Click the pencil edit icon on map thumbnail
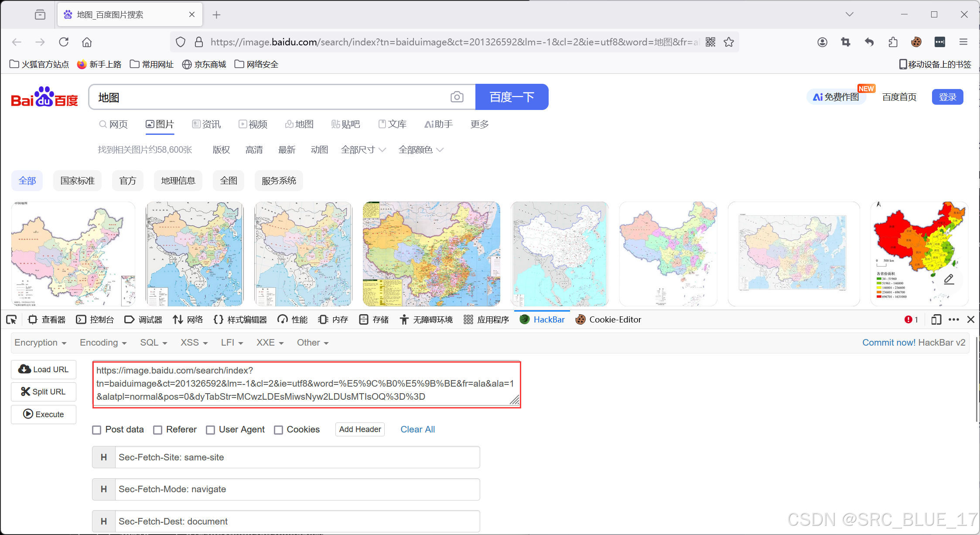Screen dimensions: 980x535 pos(949,279)
